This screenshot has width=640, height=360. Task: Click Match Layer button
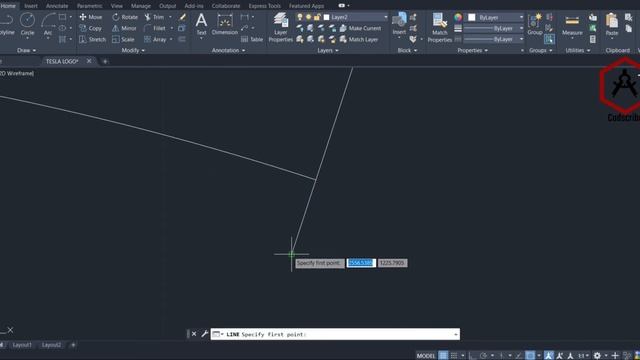359,39
